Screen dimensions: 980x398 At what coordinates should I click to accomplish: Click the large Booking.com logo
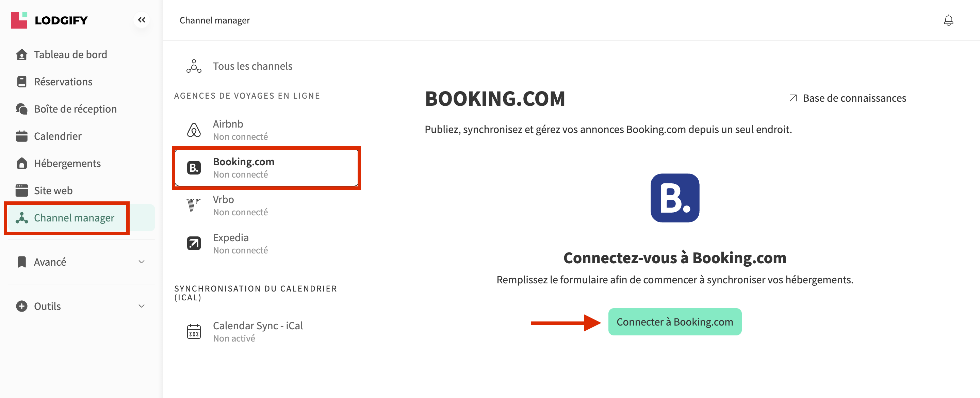[x=674, y=198]
